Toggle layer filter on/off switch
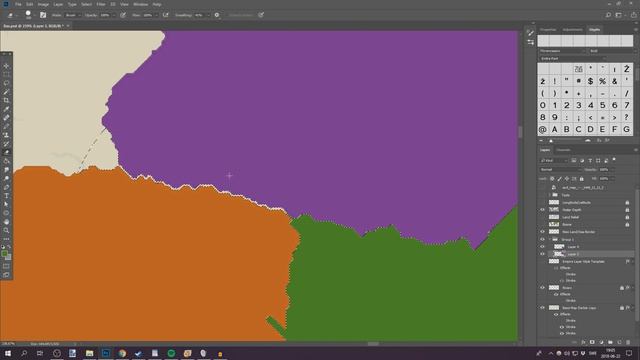This screenshot has height=360, width=640. (614, 160)
